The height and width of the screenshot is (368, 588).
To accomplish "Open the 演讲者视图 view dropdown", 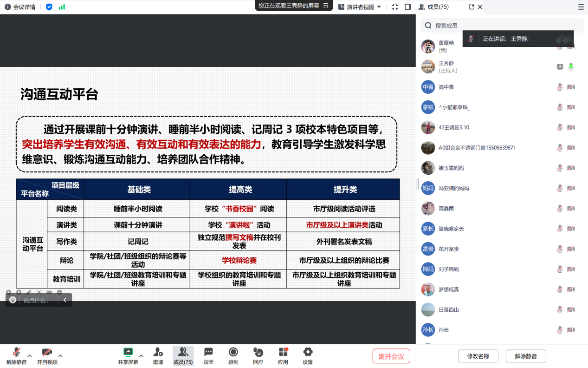I will 360,7.
